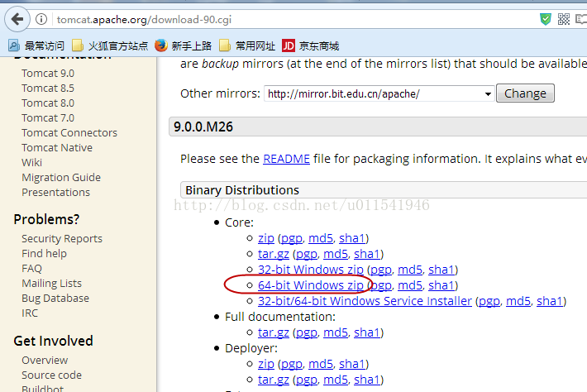587x392 pixels.
Task: Open Overview under Get Involved
Action: click(x=45, y=361)
